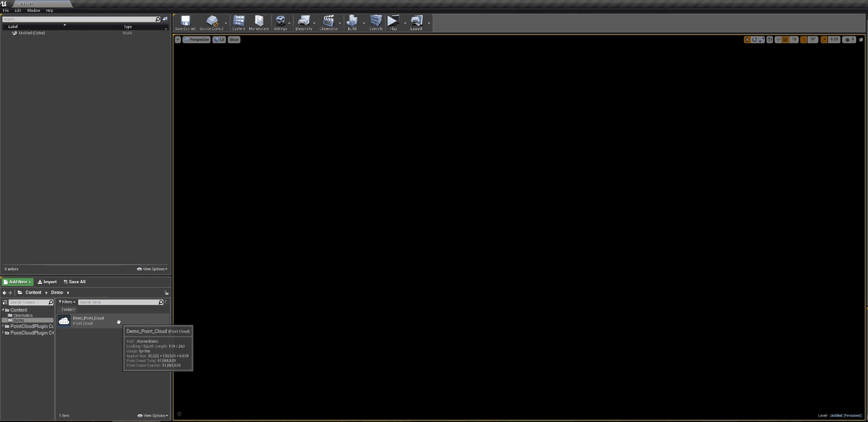Select the scale gizmo mode icon
Image resolution: width=868 pixels, height=422 pixels.
762,40
